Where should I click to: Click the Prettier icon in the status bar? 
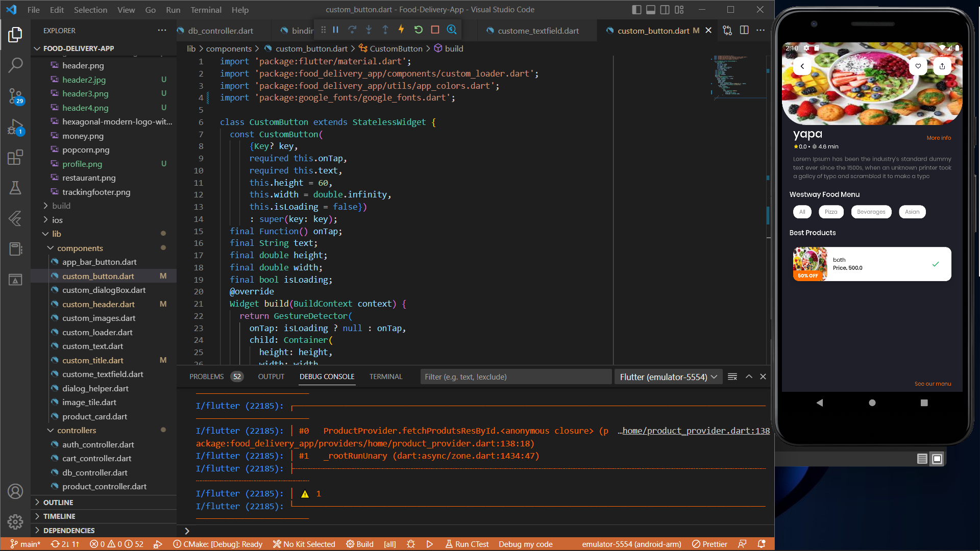709,544
